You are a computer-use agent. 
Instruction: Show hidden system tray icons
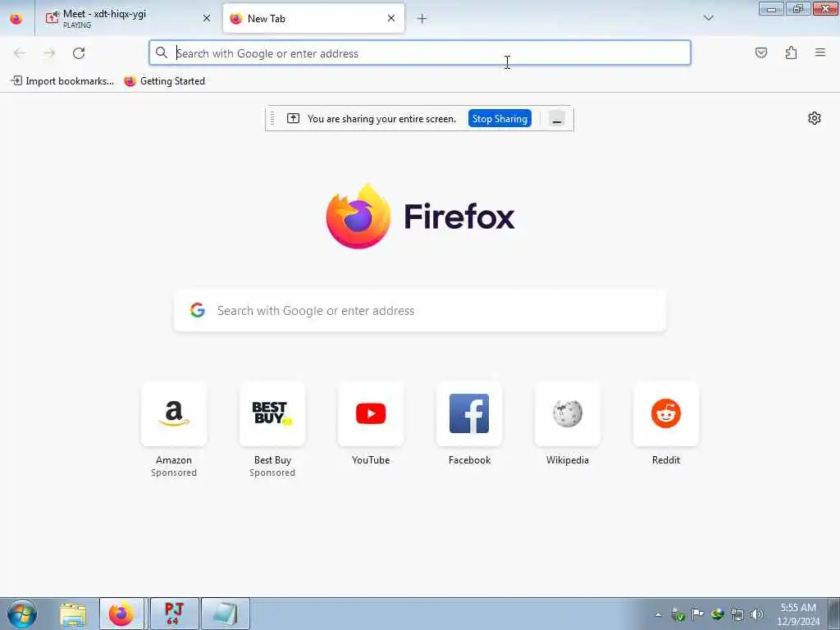coord(658,615)
